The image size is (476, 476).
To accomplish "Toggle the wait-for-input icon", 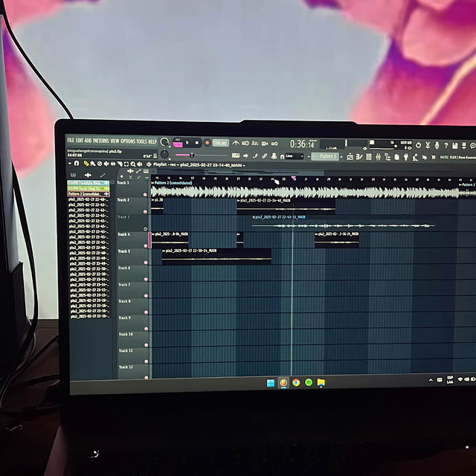I will click(x=245, y=143).
